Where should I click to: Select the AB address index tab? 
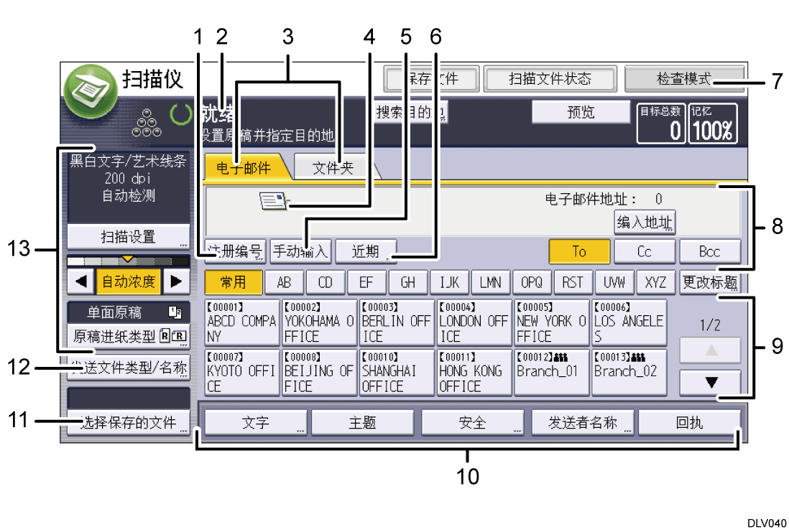[284, 282]
